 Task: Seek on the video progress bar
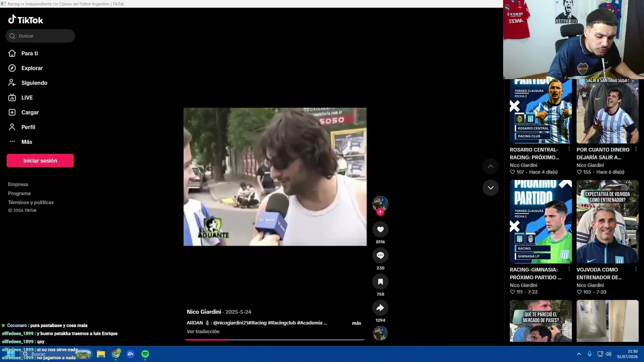point(275,340)
